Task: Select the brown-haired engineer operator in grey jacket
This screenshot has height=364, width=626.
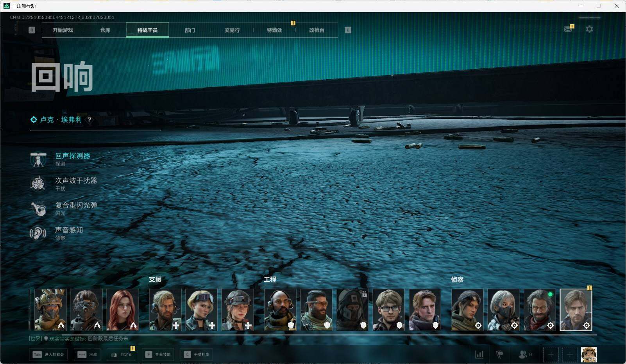Action: [425, 310]
